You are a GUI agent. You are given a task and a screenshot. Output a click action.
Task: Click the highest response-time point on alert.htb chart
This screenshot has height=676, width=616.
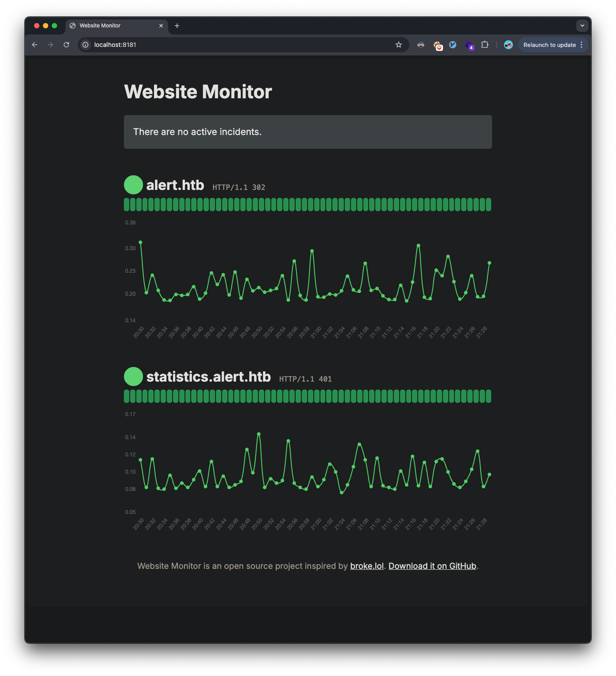click(x=140, y=242)
